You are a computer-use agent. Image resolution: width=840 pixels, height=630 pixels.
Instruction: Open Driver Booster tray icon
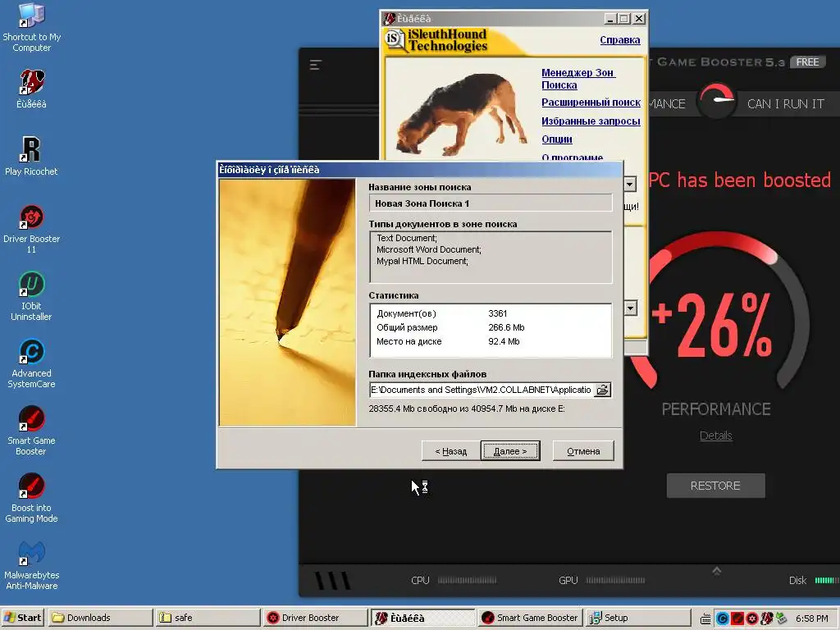pos(752,619)
